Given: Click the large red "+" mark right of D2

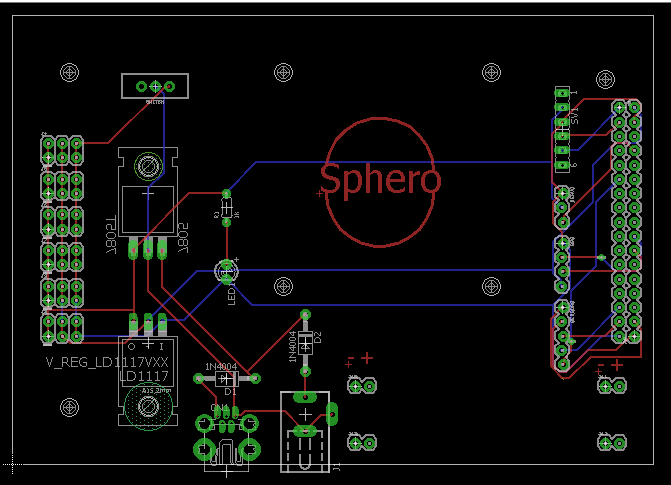Looking at the screenshot, I should point(367,358).
